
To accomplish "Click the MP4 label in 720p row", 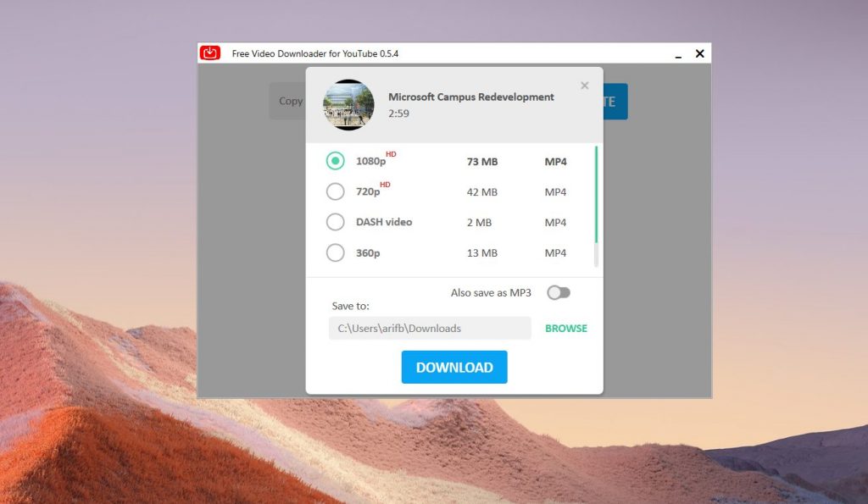I will click(555, 192).
